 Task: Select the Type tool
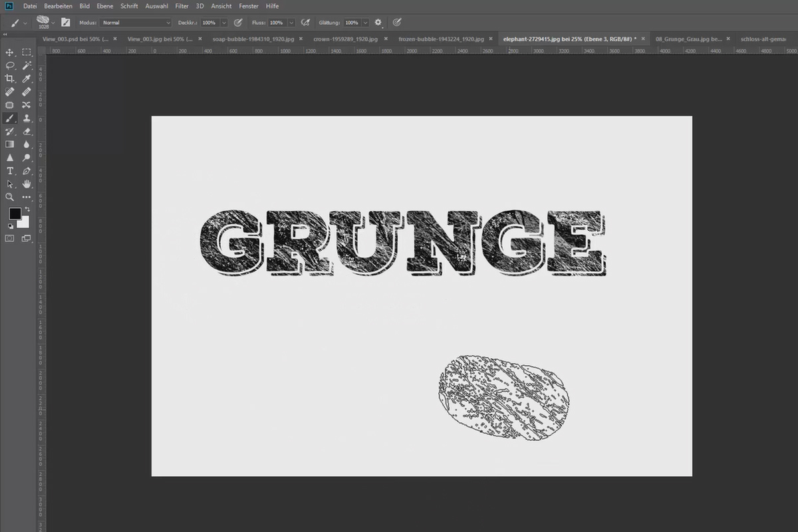[x=9, y=171]
